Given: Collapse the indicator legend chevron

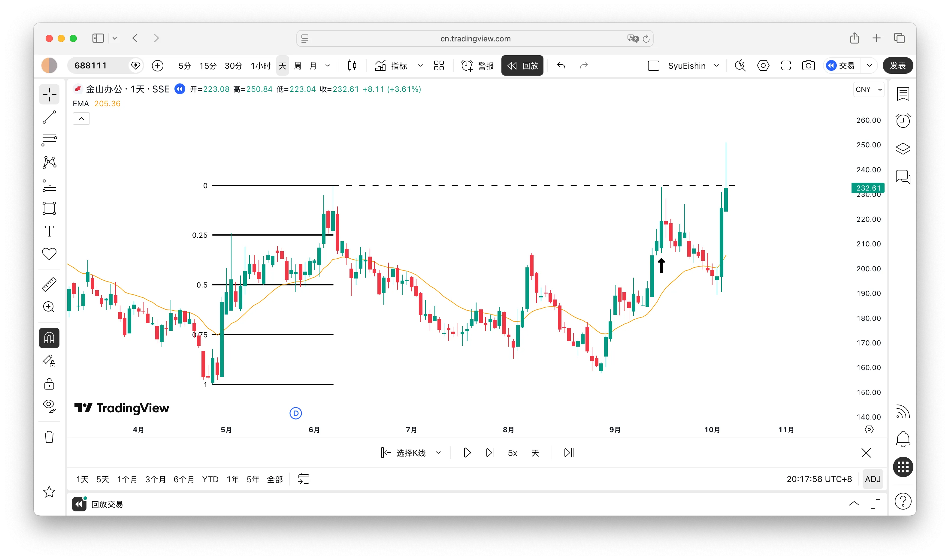Looking at the screenshot, I should [x=81, y=119].
